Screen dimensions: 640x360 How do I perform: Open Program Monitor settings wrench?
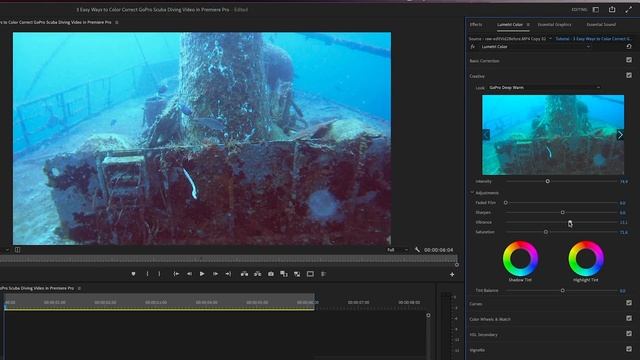click(417, 249)
